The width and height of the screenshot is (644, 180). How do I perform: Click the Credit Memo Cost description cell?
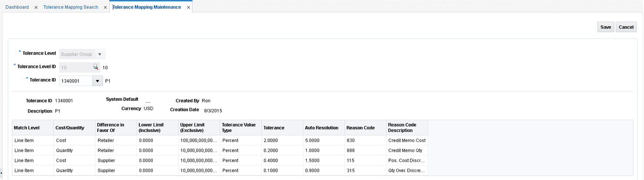coord(407,140)
